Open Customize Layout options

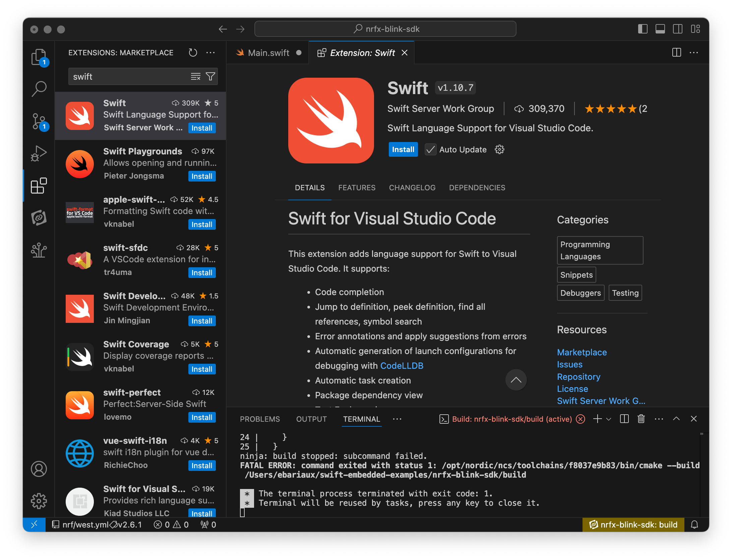tap(695, 29)
